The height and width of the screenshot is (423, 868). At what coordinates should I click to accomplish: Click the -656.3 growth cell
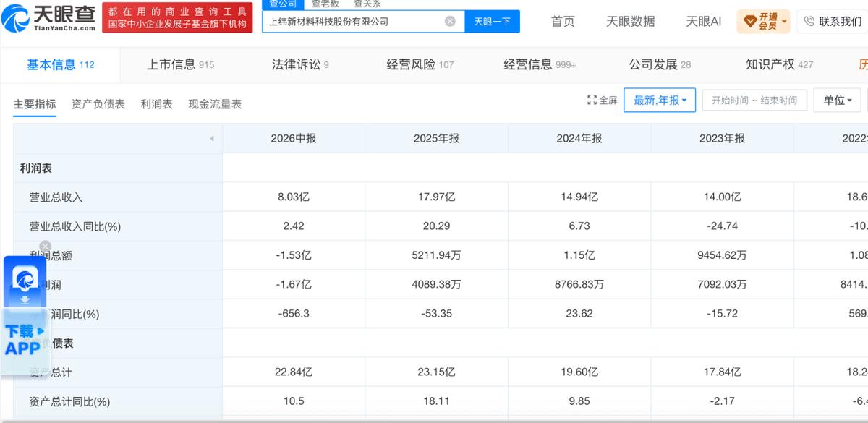294,314
